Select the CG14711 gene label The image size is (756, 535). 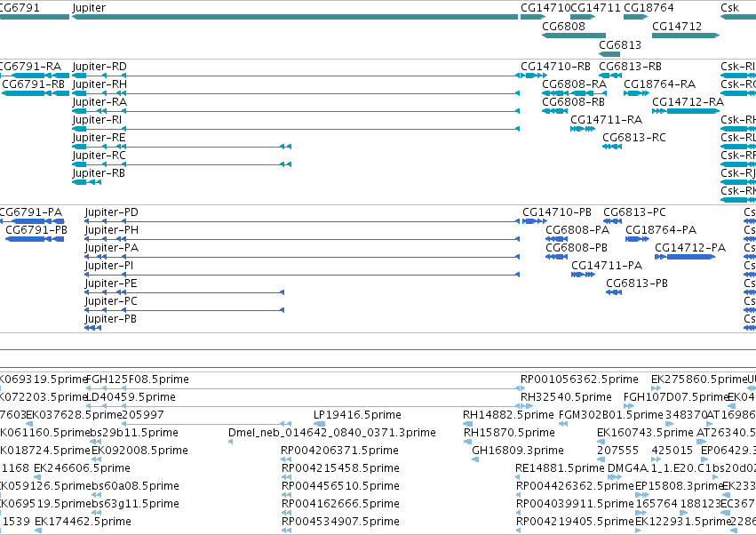pos(595,8)
